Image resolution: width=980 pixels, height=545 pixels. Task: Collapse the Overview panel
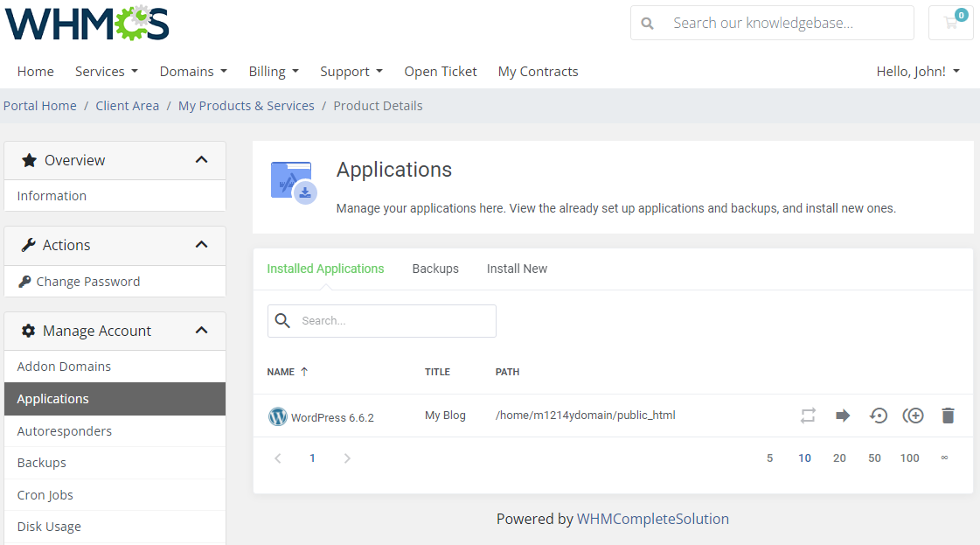pyautogui.click(x=201, y=159)
